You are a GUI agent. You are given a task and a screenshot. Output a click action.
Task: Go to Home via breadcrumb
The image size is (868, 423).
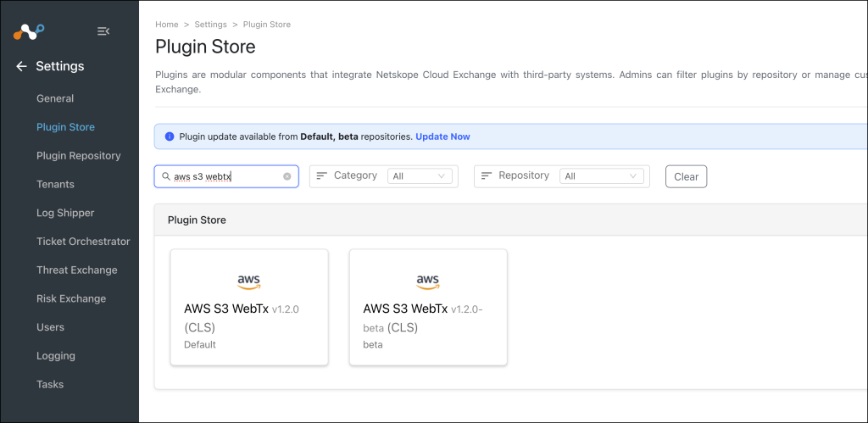[x=167, y=25]
